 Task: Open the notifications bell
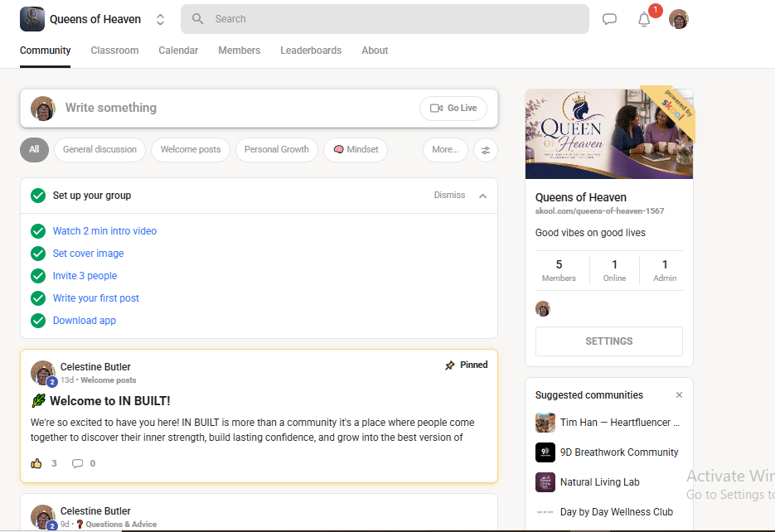coord(644,20)
